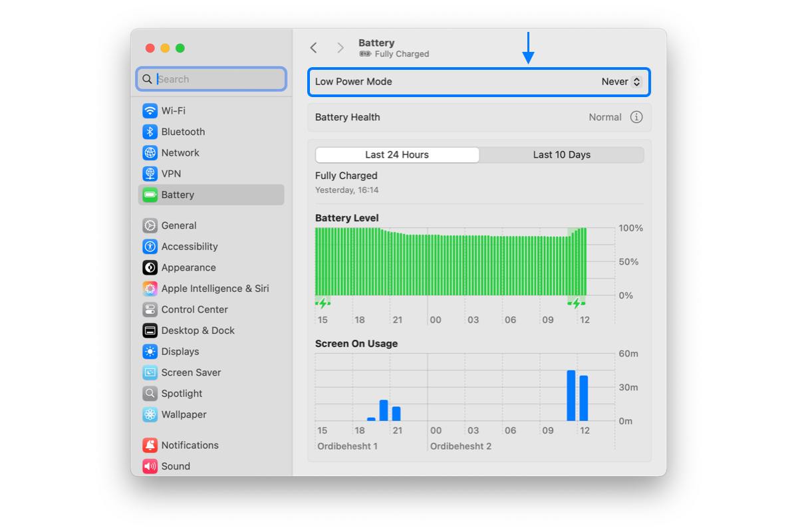The height and width of the screenshot is (532, 798).
Task: Select Notifications in sidebar
Action: tap(211, 446)
